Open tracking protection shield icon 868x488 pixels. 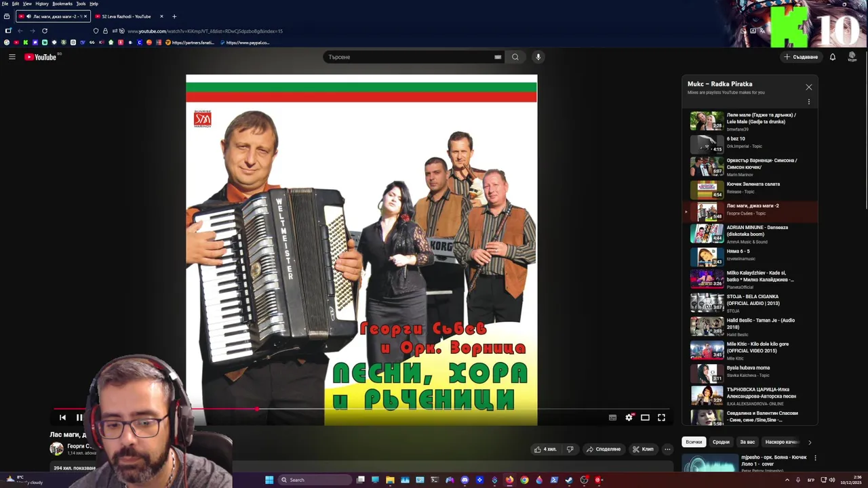(x=96, y=30)
